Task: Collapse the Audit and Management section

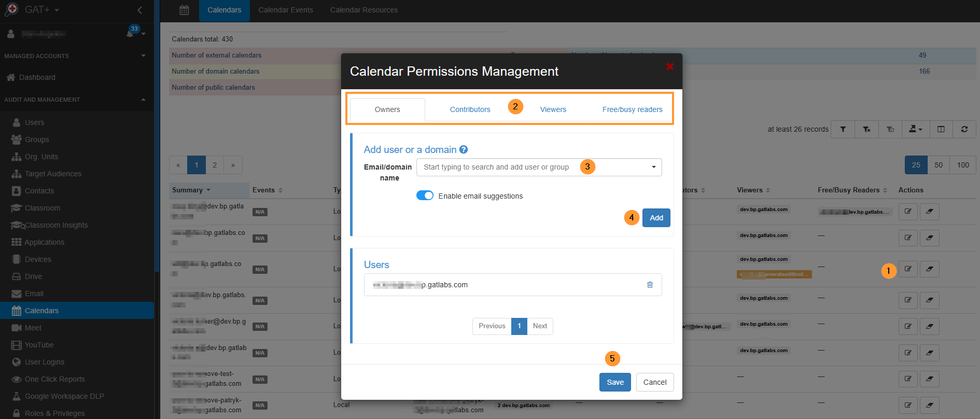Action: point(143,99)
